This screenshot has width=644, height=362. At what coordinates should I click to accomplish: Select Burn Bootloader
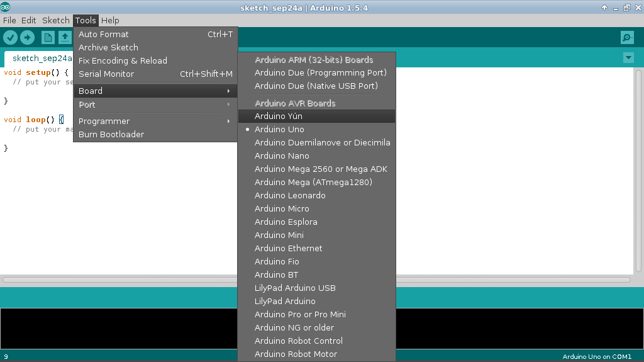pos(155,134)
